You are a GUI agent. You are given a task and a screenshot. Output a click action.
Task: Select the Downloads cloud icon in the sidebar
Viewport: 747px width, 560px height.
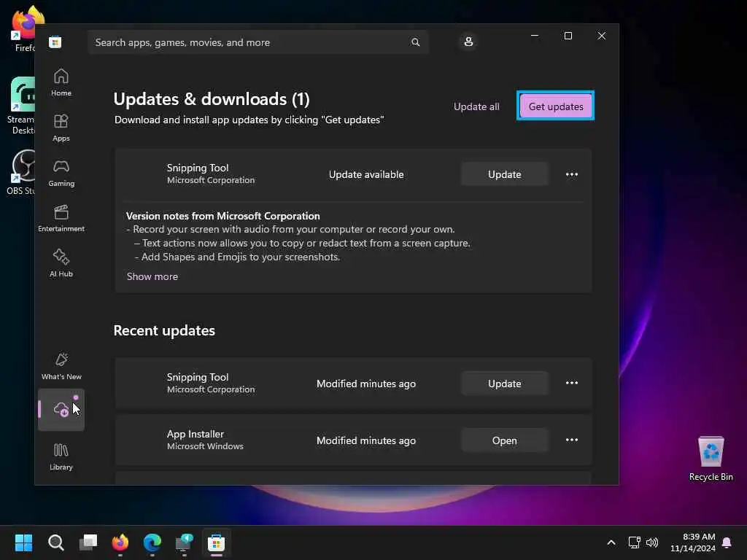click(x=61, y=410)
